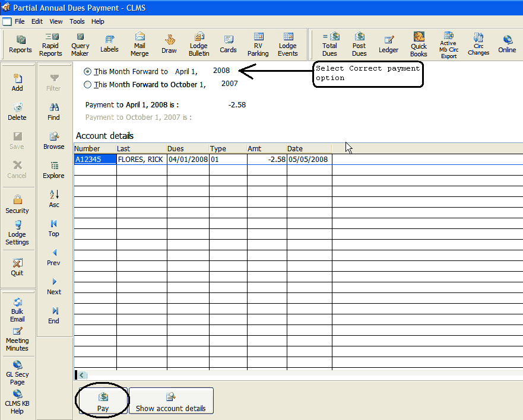Open Mail Merge from the toolbar

pyautogui.click(x=140, y=44)
